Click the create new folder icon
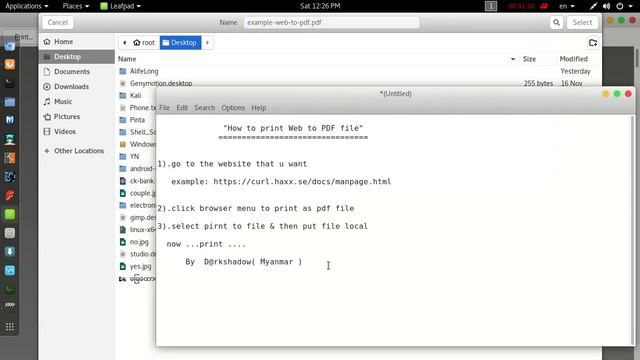The width and height of the screenshot is (640, 360). click(x=593, y=43)
